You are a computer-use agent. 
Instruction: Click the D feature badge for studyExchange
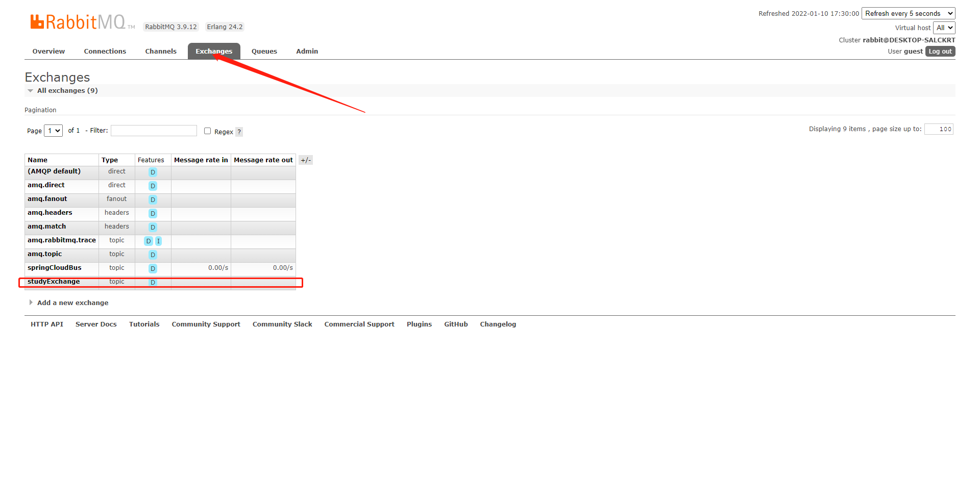pyautogui.click(x=153, y=283)
